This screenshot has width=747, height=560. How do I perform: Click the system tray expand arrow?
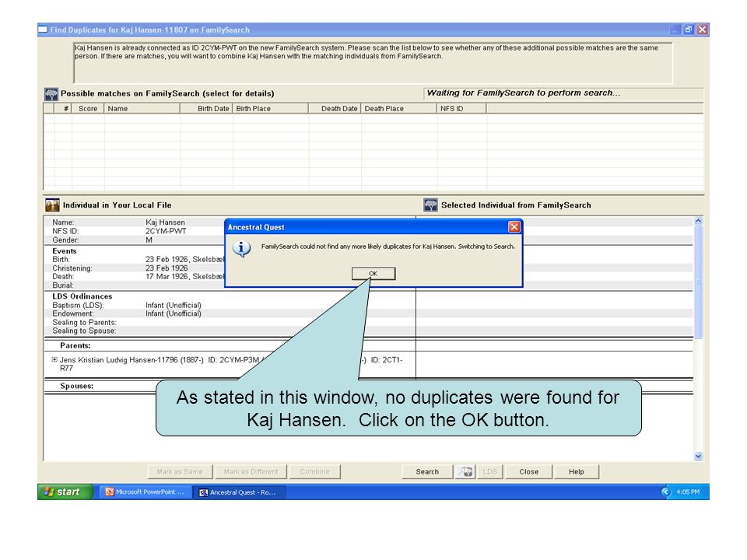[666, 492]
